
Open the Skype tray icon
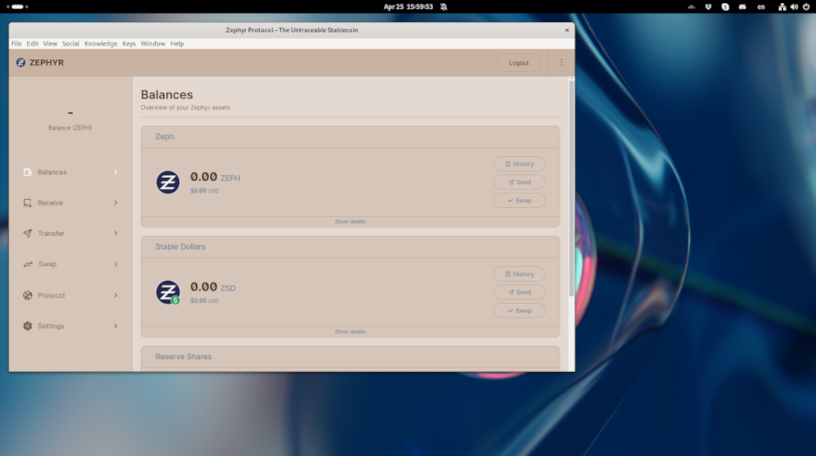pyautogui.click(x=725, y=7)
